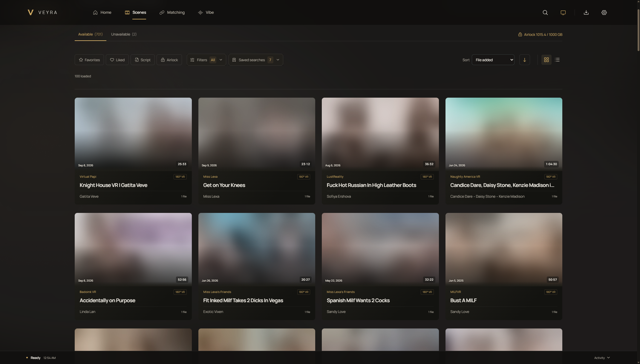Switch to the Unavailable (2) tab

coord(124,34)
